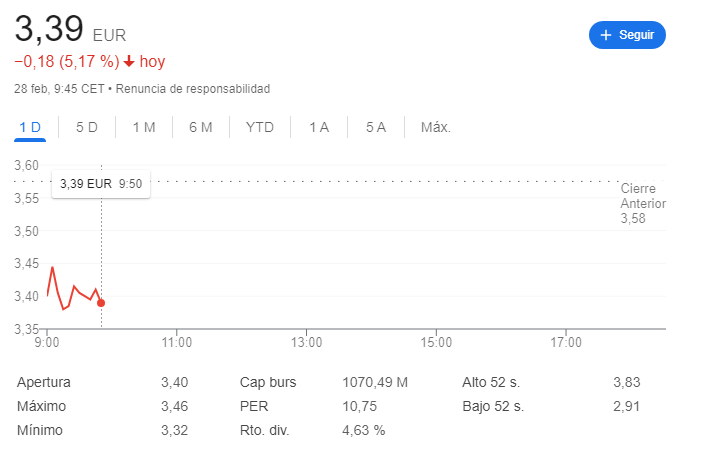Click the 3,39 EUR 9:50 tooltip

101,184
